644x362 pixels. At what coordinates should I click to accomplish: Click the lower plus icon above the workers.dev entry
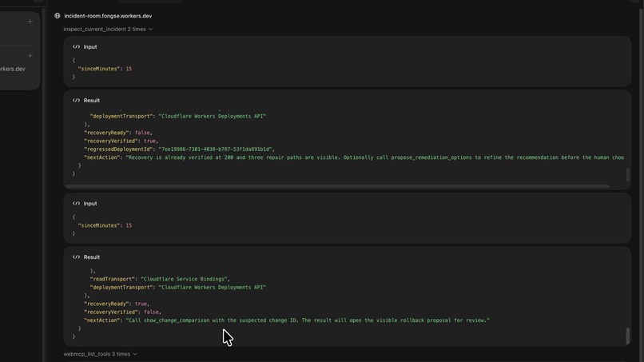click(30, 55)
